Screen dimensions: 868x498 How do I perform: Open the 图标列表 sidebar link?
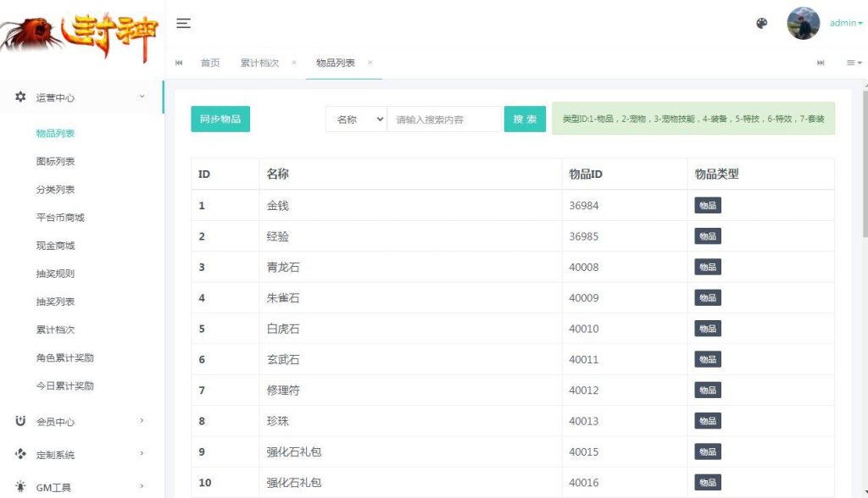tap(57, 161)
